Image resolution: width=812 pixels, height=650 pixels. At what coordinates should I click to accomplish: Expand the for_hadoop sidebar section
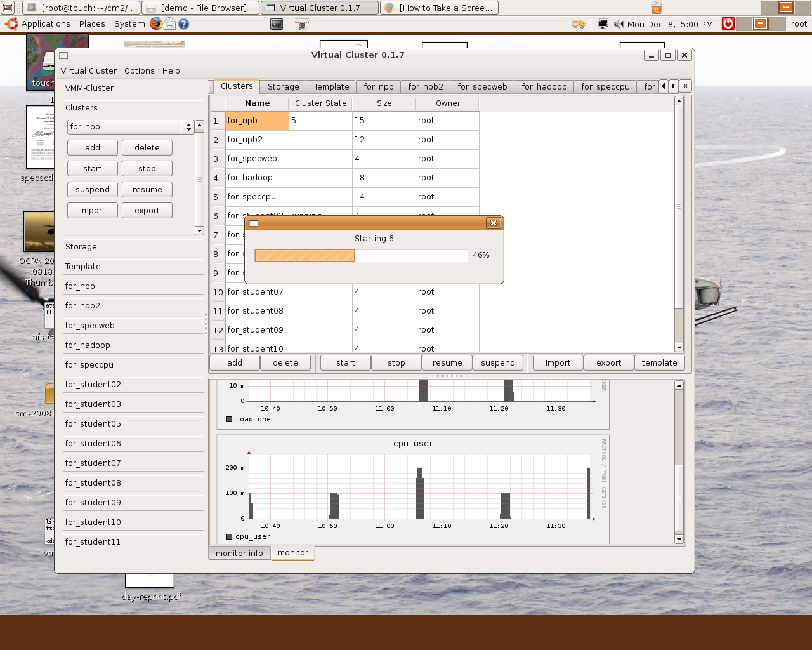pyautogui.click(x=133, y=345)
